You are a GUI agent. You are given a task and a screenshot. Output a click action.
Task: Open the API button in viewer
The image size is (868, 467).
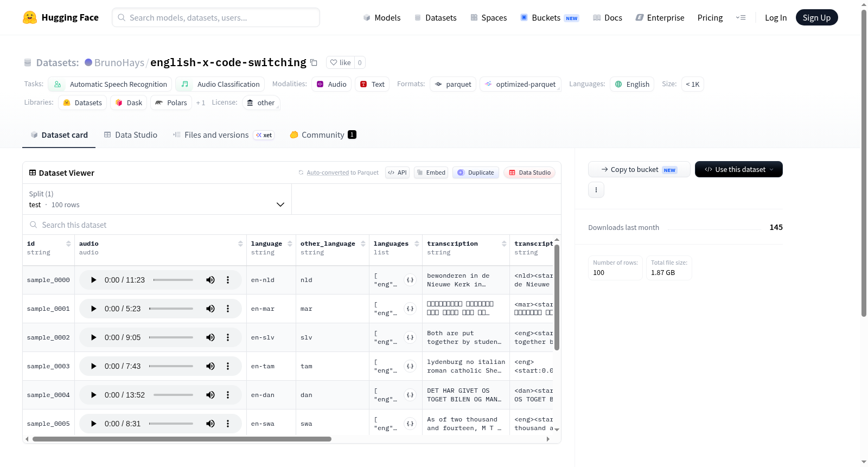(x=397, y=172)
